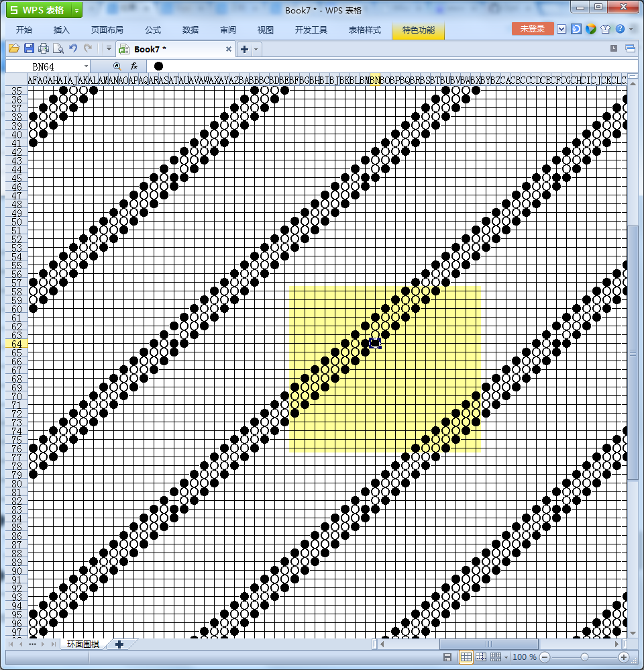Open the 插入 ribbon tab
Screen dimensions: 644x670
pyautogui.click(x=62, y=30)
